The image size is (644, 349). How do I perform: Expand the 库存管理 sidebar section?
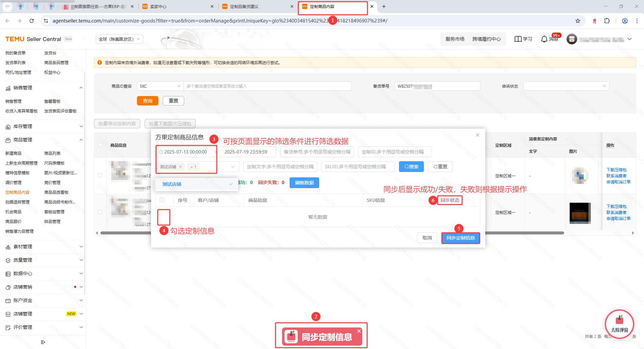click(81, 126)
